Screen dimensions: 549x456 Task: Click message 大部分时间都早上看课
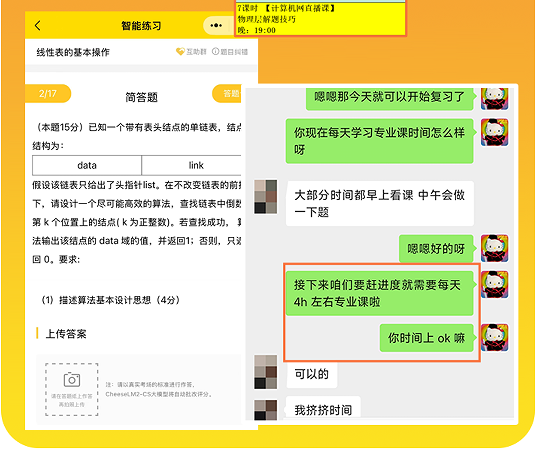pyautogui.click(x=380, y=203)
